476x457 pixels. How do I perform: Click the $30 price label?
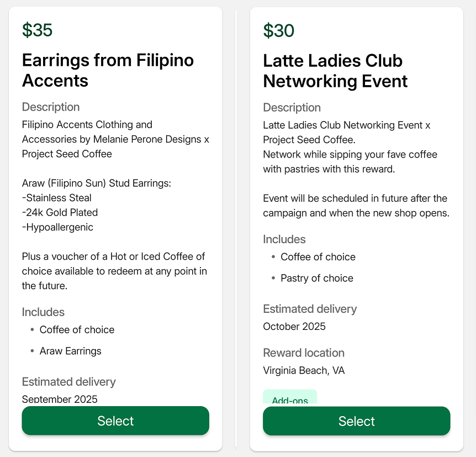point(278,30)
